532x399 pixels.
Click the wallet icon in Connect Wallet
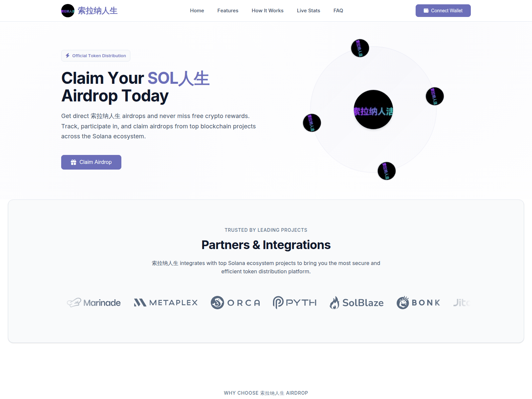(426, 11)
